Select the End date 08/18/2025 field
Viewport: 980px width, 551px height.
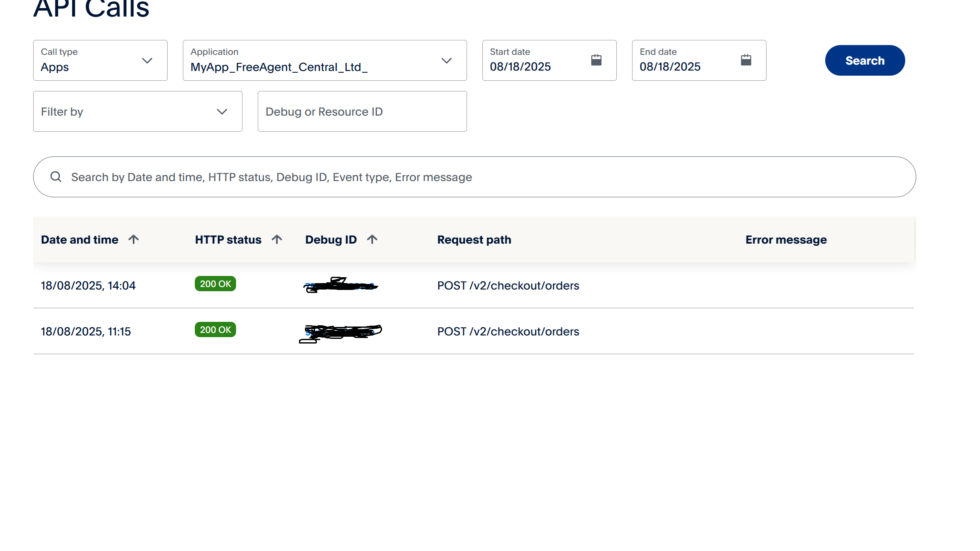pyautogui.click(x=699, y=60)
